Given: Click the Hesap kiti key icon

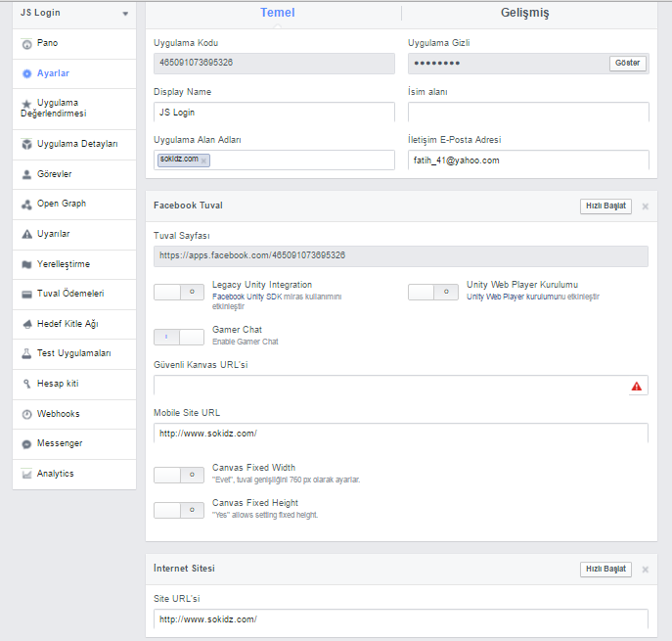Looking at the screenshot, I should coord(27,384).
